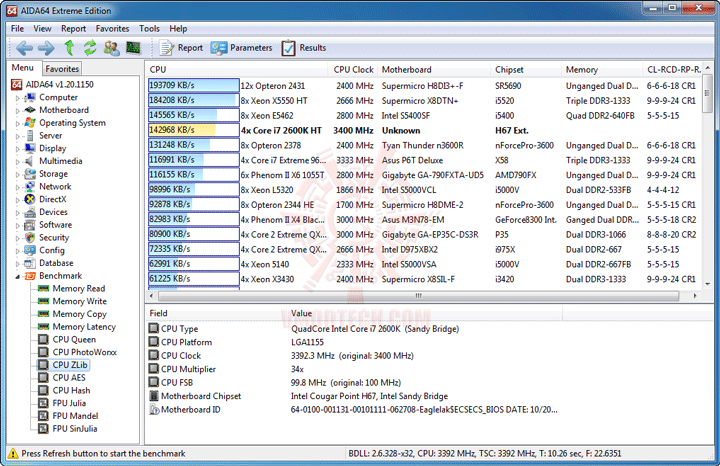720x466 pixels.
Task: Refresh to start the benchmark
Action: point(90,47)
